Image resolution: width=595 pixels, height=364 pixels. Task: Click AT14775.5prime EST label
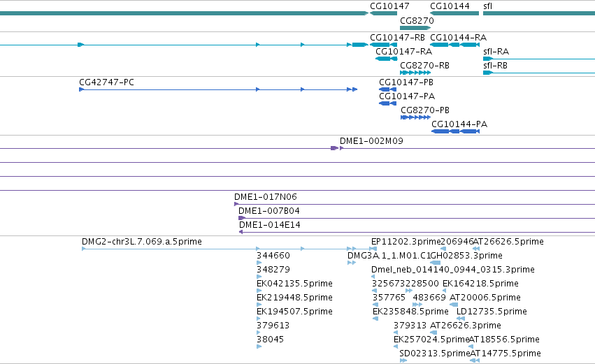click(x=506, y=354)
